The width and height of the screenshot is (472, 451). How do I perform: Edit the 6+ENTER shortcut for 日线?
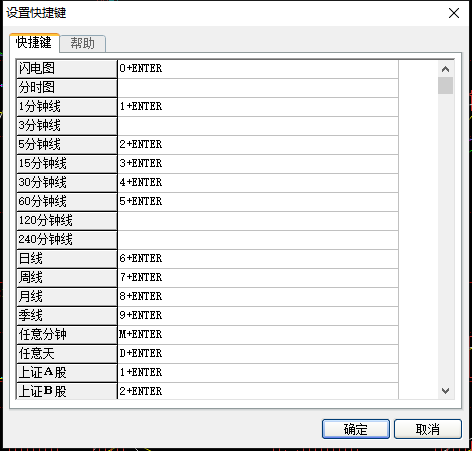[x=258, y=259]
